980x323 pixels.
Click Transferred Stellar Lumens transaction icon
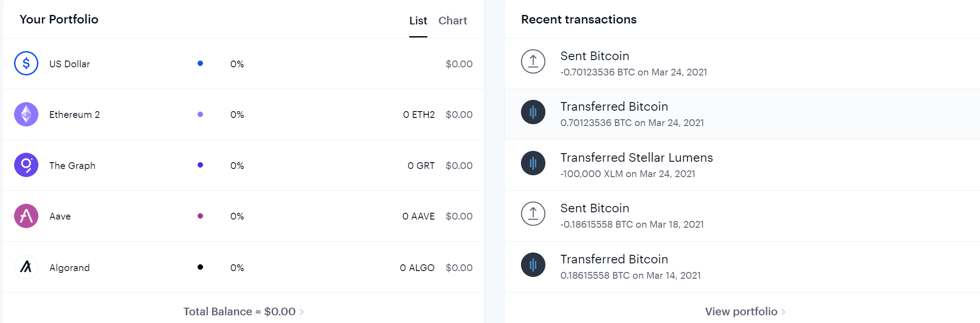533,163
